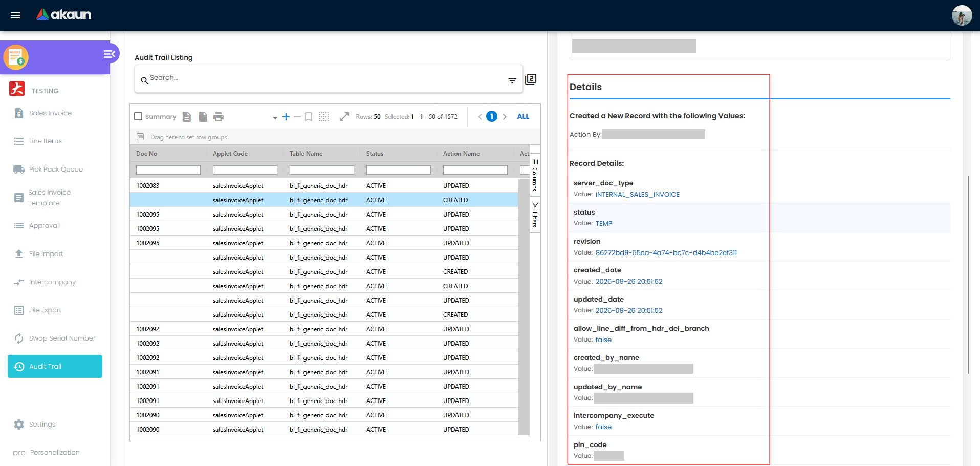The image size is (980, 466).
Task: Open the grid toolbar dropdown arrow
Action: [275, 117]
